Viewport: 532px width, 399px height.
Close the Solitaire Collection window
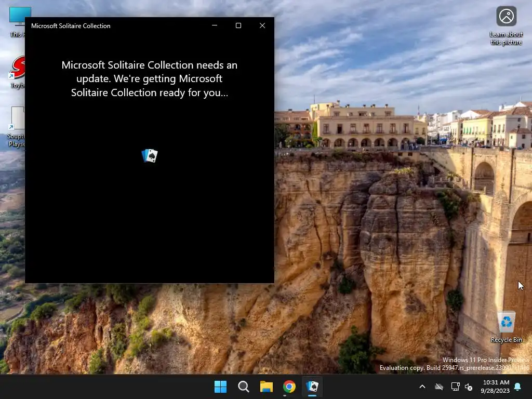pyautogui.click(x=262, y=25)
